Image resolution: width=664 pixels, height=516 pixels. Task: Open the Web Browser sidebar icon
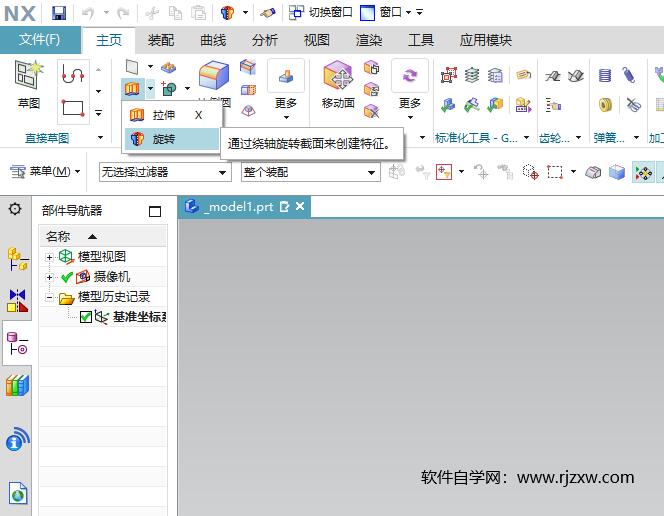pyautogui.click(x=17, y=493)
